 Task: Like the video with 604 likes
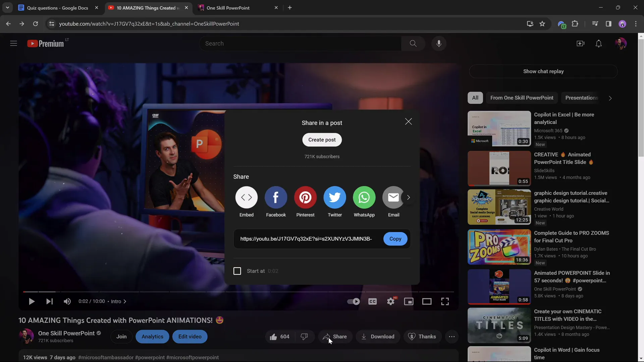point(279,337)
